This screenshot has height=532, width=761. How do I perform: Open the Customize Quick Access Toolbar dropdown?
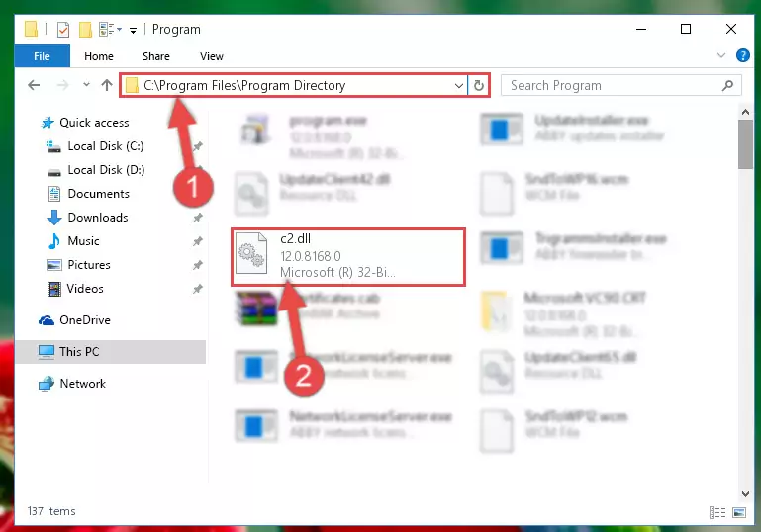(133, 30)
